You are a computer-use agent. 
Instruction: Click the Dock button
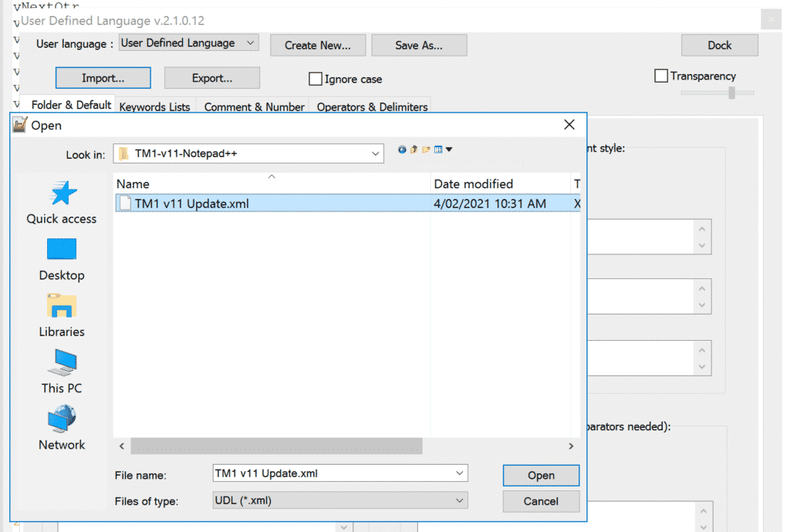click(719, 45)
